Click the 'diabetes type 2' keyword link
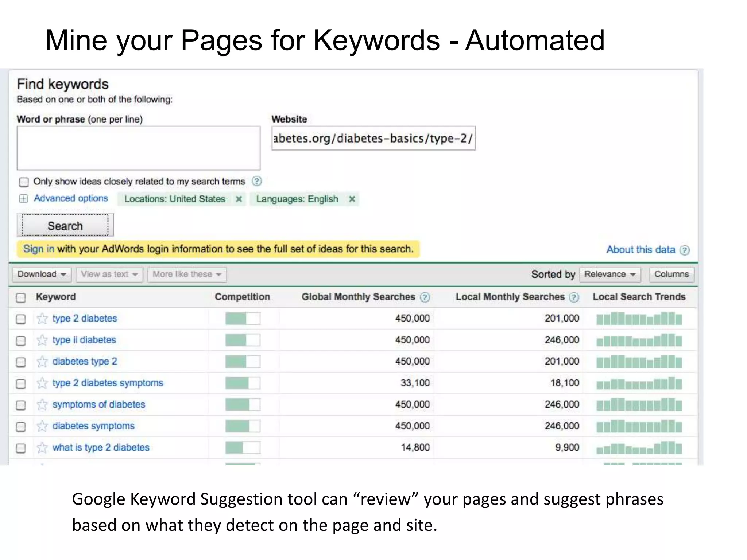 point(85,361)
